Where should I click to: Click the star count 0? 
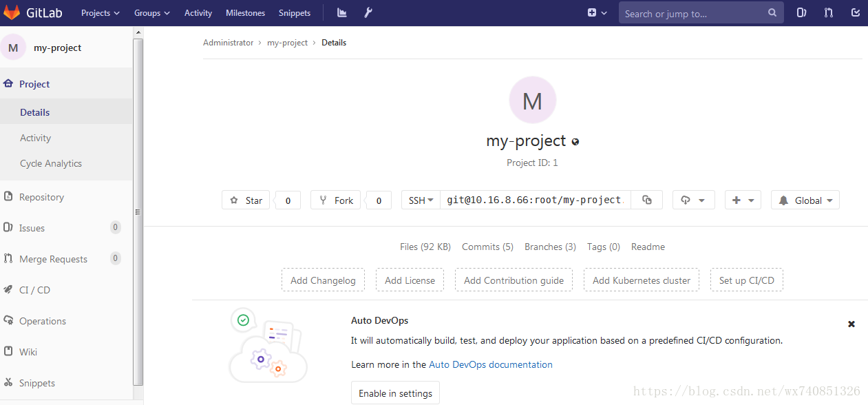[288, 200]
